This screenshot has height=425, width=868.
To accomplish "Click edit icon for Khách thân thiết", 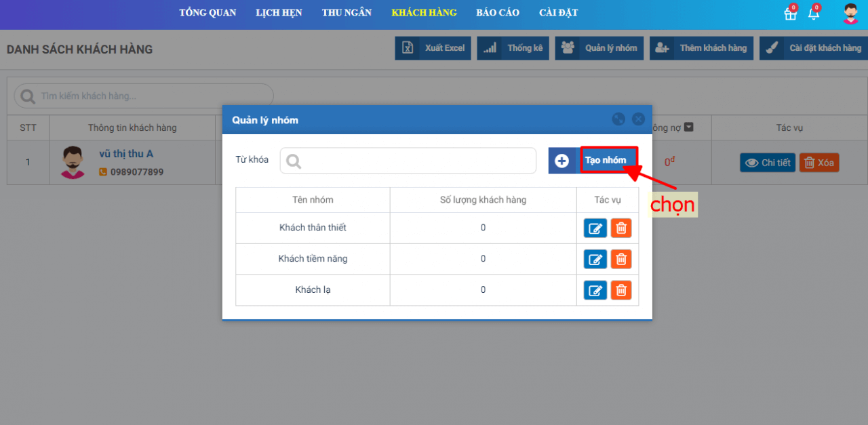I will 595,228.
